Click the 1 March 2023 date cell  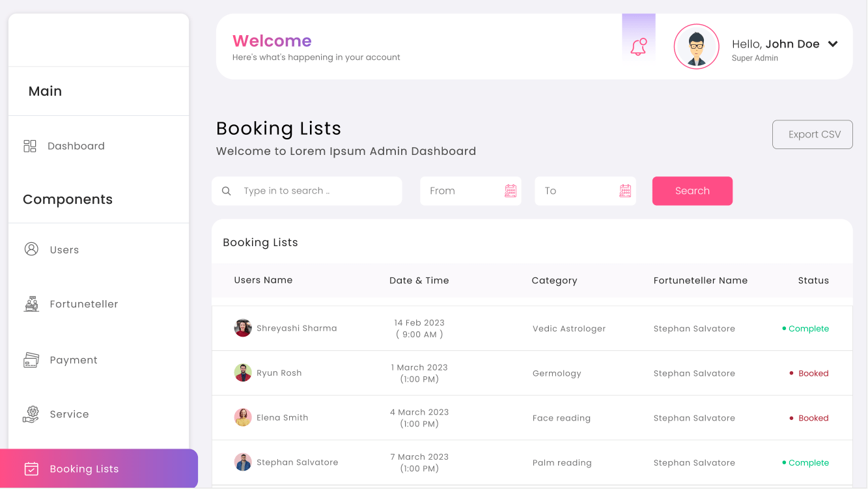point(419,373)
